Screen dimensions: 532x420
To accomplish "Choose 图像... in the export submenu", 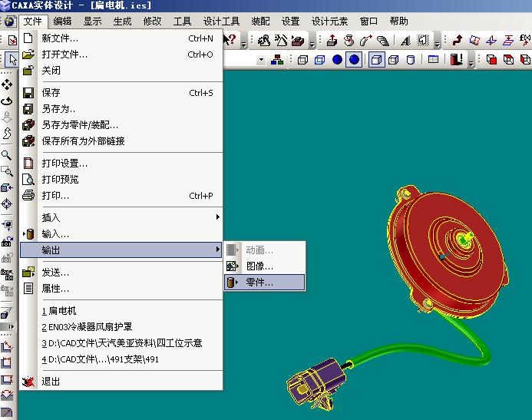I will tap(265, 266).
